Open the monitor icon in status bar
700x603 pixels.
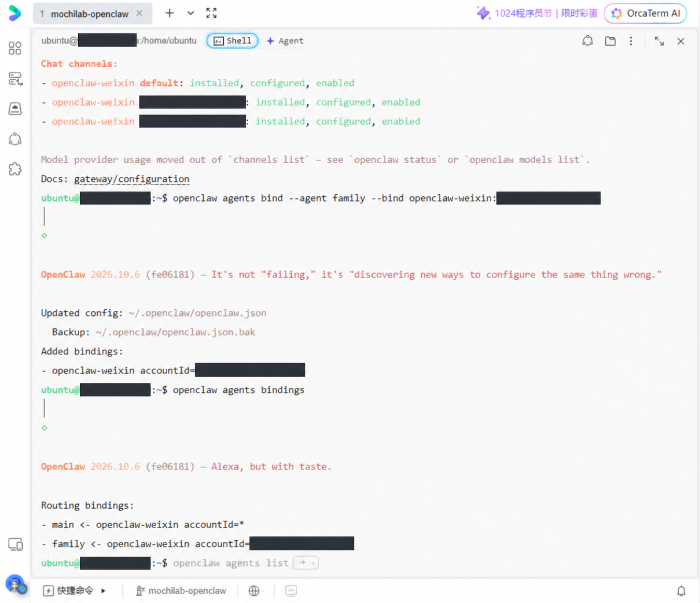point(291,591)
